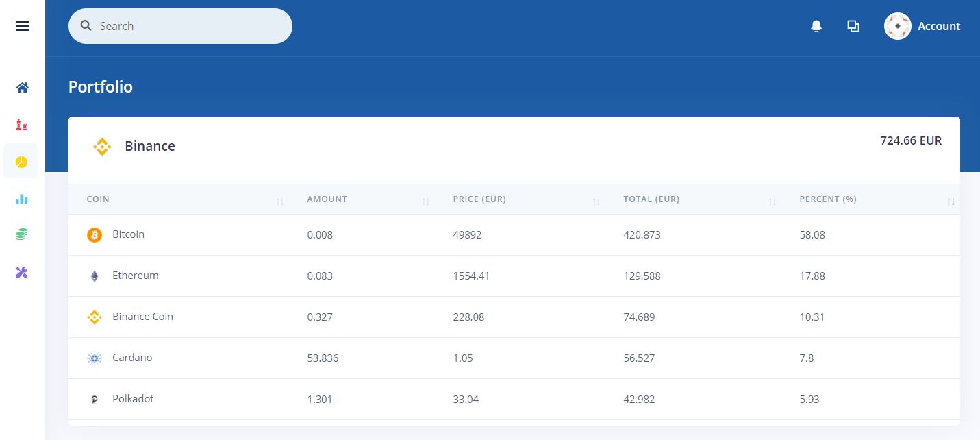Open the red chess strategy icon
The width and height of the screenshot is (980, 440).
coord(22,125)
